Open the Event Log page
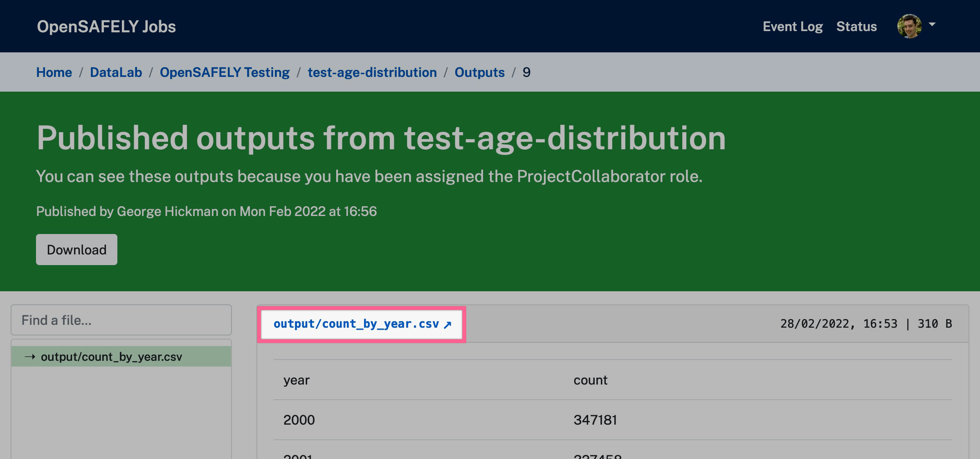 pos(793,26)
